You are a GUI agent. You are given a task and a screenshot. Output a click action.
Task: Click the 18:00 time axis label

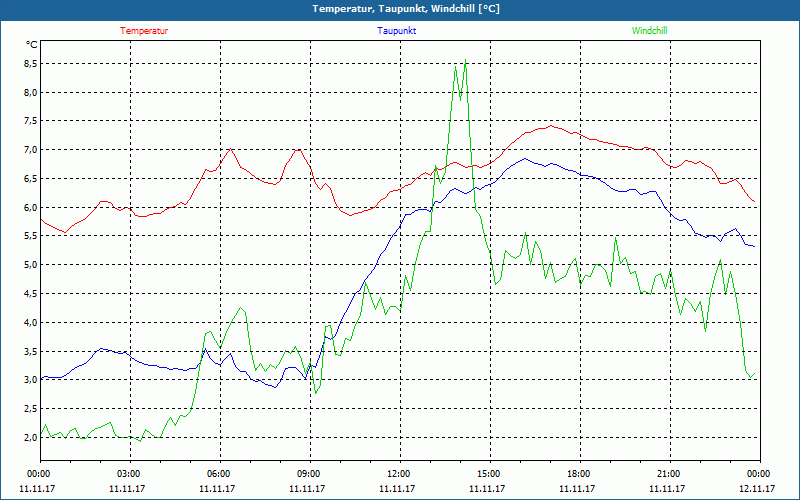(x=580, y=474)
